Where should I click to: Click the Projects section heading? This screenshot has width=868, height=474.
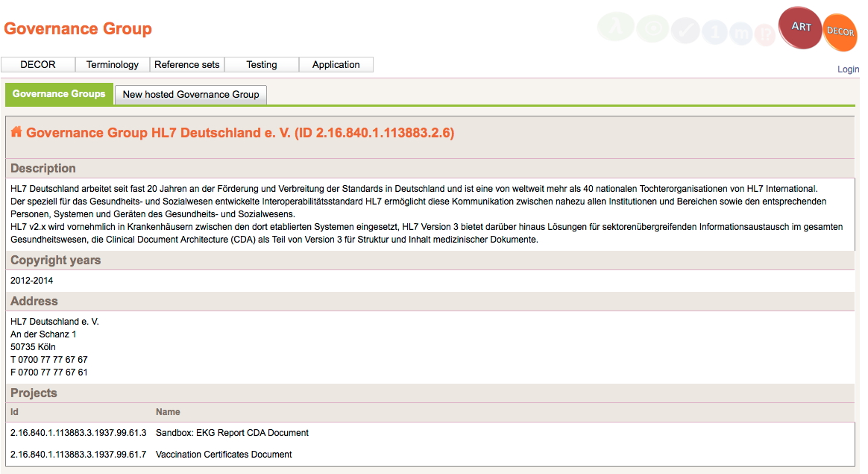tap(34, 393)
